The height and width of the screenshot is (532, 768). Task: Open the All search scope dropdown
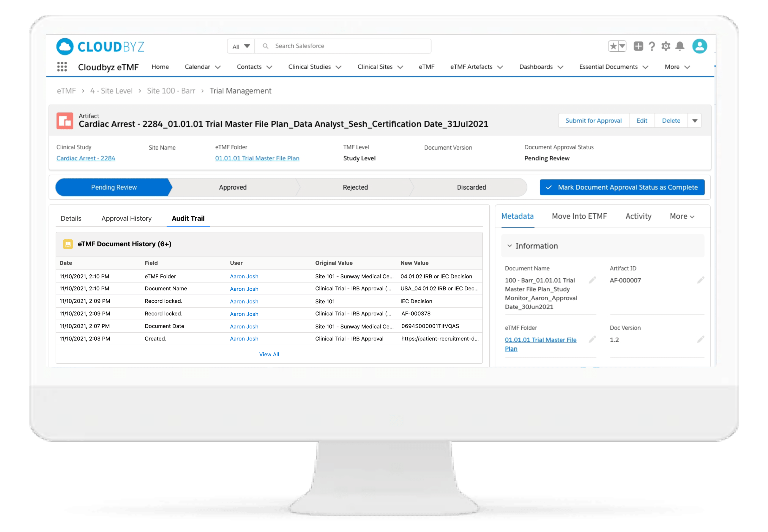click(241, 46)
